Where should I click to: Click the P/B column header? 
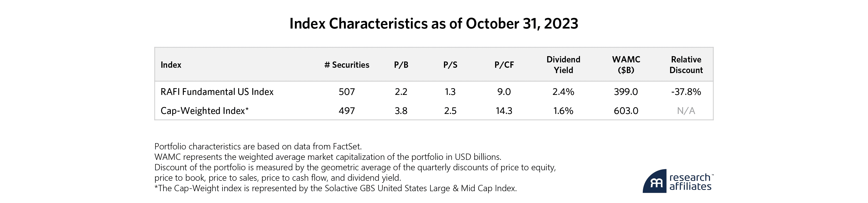[401, 65]
